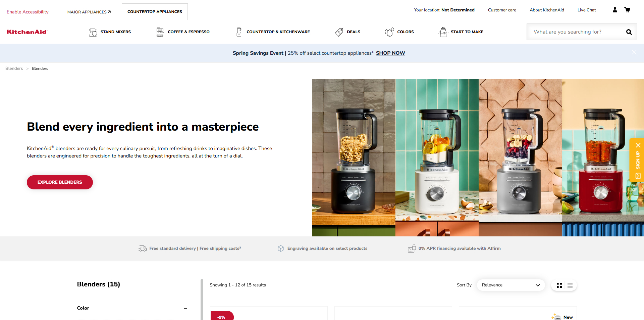Click the Shop Now link
Screen dimensions: 644x320
390,53
